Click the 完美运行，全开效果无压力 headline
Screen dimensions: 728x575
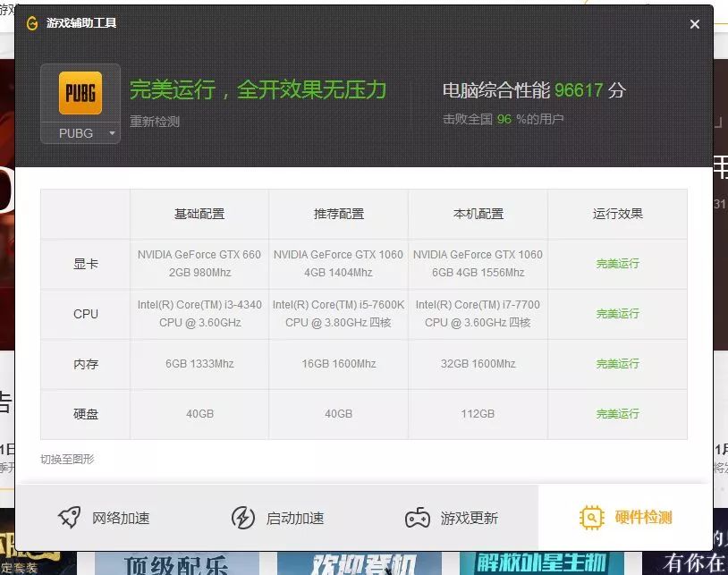pyautogui.click(x=258, y=89)
